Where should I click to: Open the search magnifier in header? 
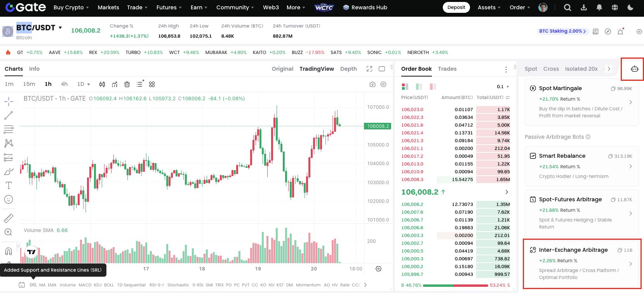click(x=567, y=7)
